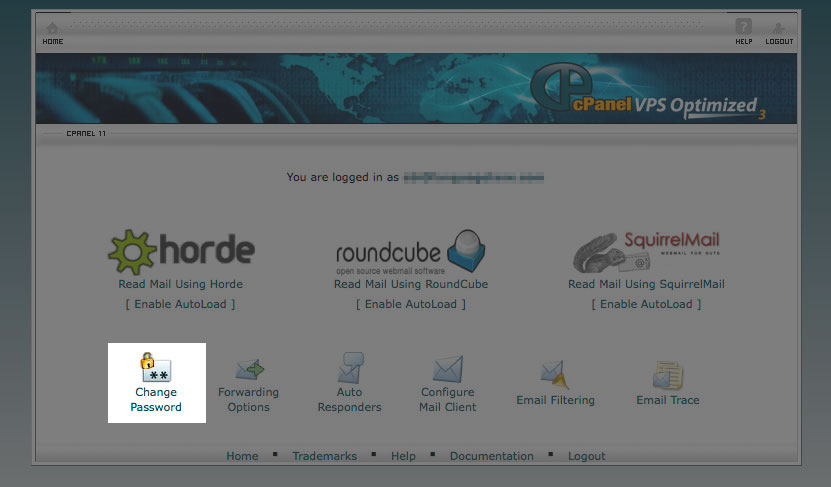The height and width of the screenshot is (487, 831).
Task: Open the footer Documentation link
Action: pos(492,456)
